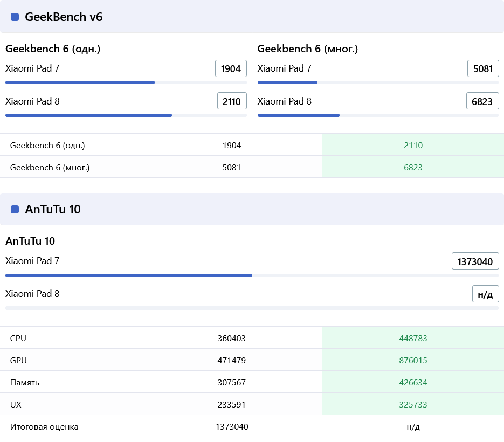This screenshot has height=442, width=504.
Task: Click the 1904 score badge for Xiaomi Pad 7
Action: tap(231, 68)
